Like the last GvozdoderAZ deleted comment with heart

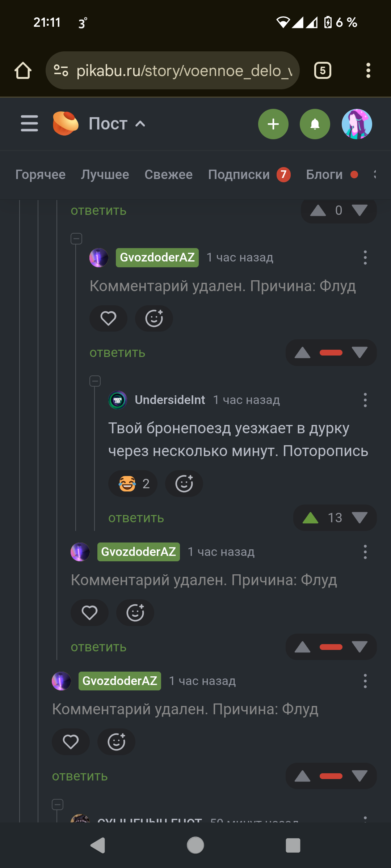click(71, 742)
